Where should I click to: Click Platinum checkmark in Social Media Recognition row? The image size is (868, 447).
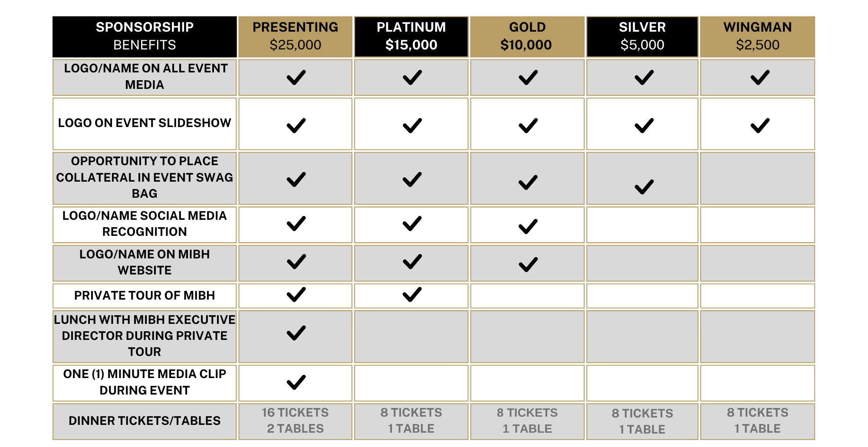(x=412, y=224)
